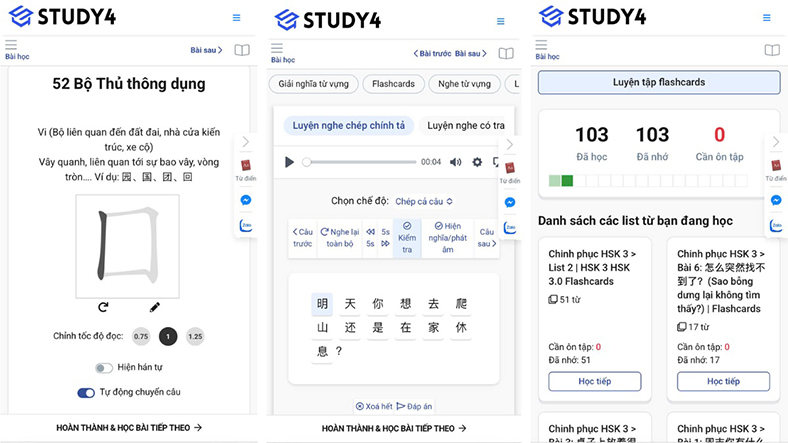
Task: Click Xoá hết to clear answer
Action: pyautogui.click(x=374, y=406)
